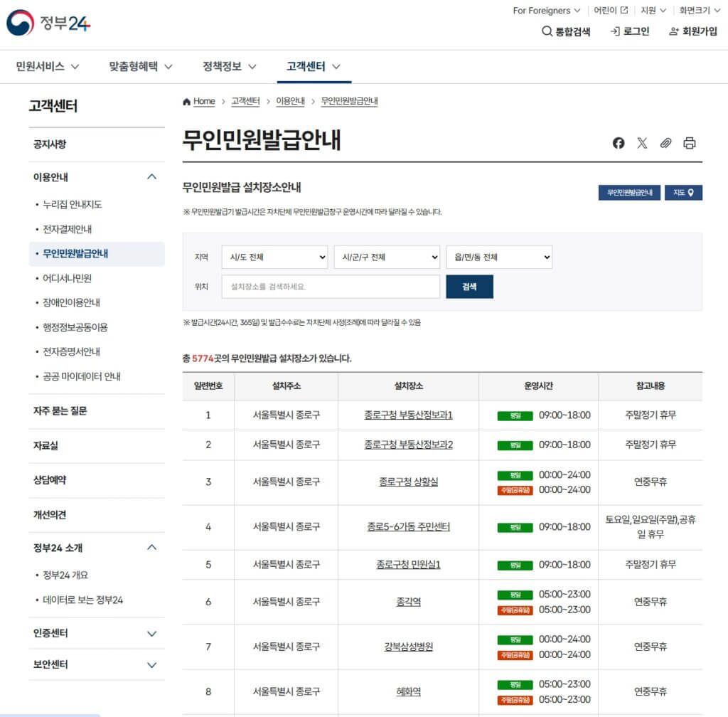Image resolution: width=728 pixels, height=717 pixels.
Task: Click 토요일,일요일(주말),공휴일 휴무 cell
Action: coord(650,526)
